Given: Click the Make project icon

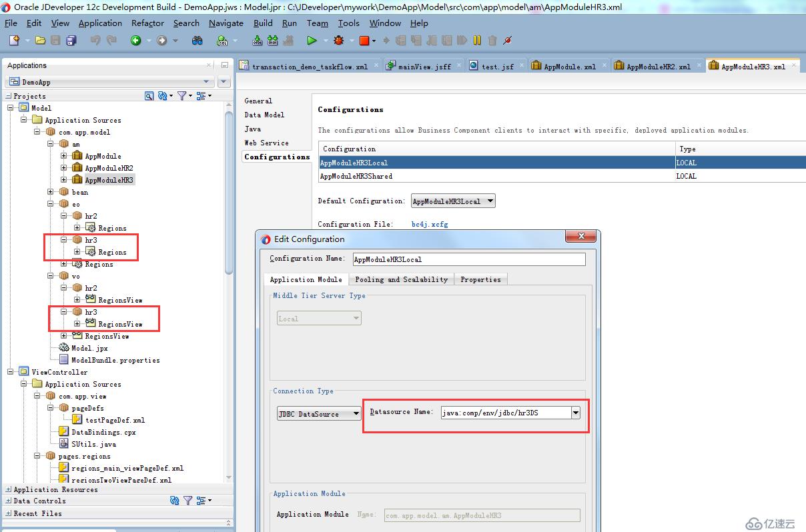Looking at the screenshot, I should pyautogui.click(x=256, y=41).
